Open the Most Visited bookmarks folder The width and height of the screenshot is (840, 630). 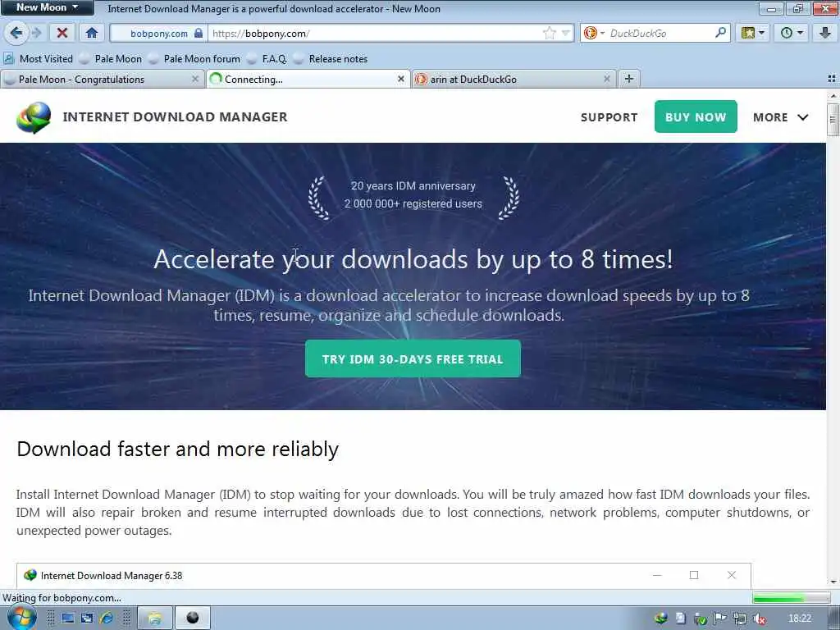[x=39, y=59]
